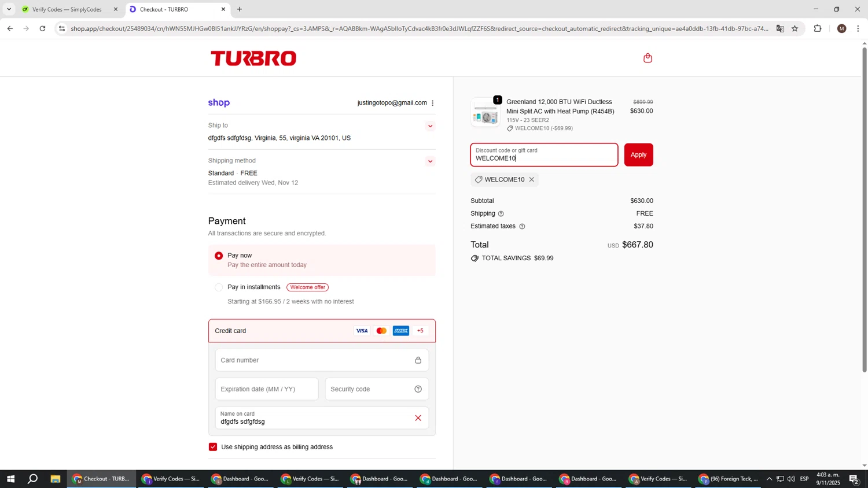Focus the Expiration date field
This screenshot has width=868, height=488.
tap(267, 389)
